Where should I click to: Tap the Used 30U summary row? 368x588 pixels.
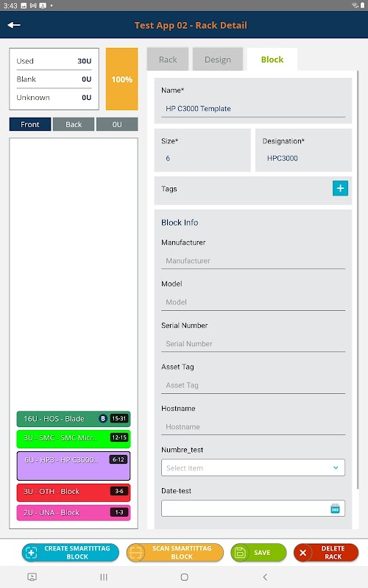coord(54,61)
